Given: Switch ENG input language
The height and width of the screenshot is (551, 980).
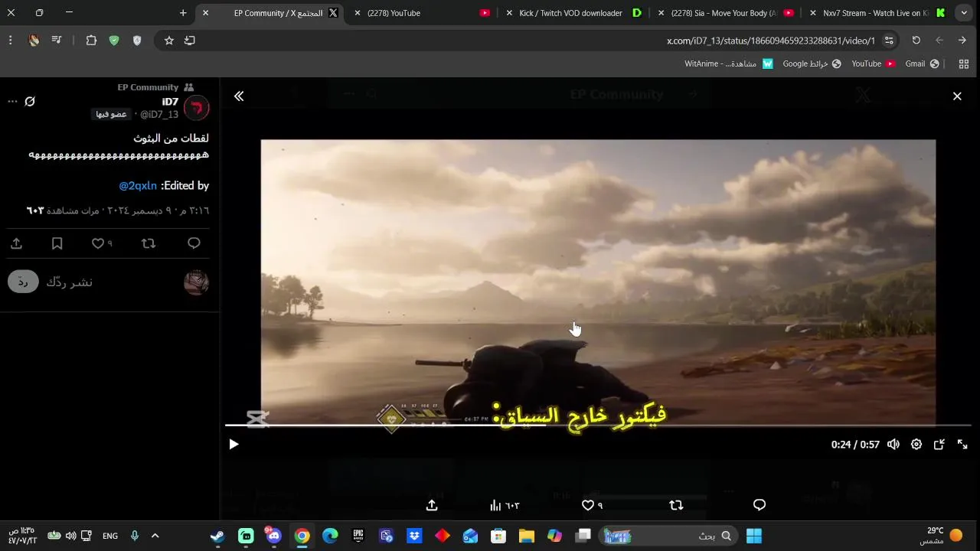Looking at the screenshot, I should click(x=110, y=536).
